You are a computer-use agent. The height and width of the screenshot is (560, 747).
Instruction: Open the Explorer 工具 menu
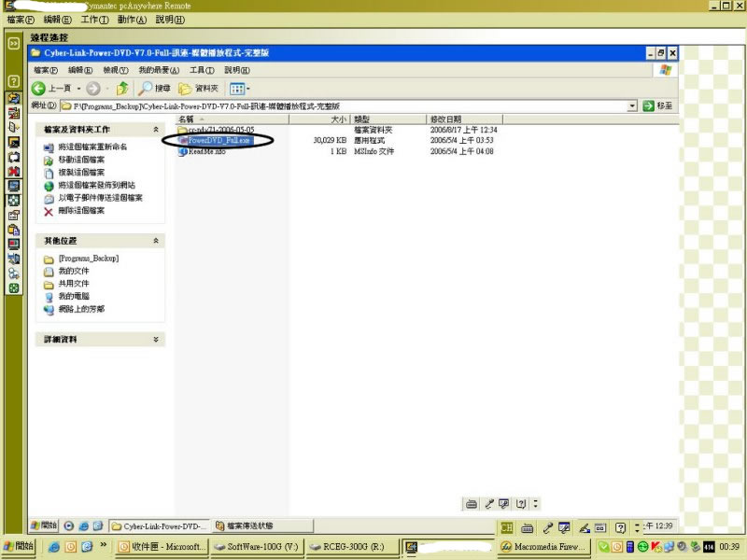point(202,70)
